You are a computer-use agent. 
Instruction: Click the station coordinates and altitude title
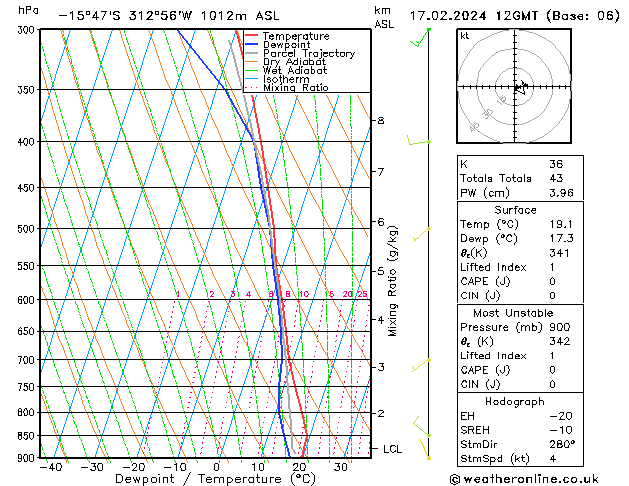tap(169, 16)
